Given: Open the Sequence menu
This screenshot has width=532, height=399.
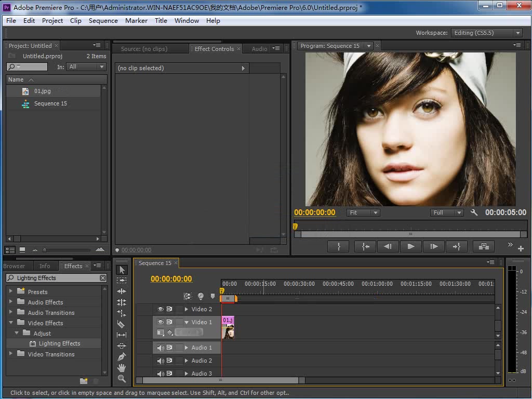Looking at the screenshot, I should point(103,20).
